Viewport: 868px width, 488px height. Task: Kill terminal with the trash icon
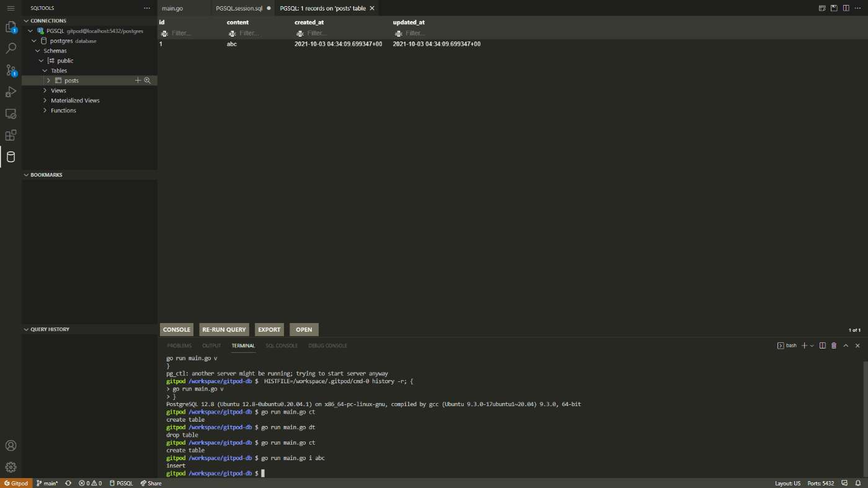[x=834, y=345]
